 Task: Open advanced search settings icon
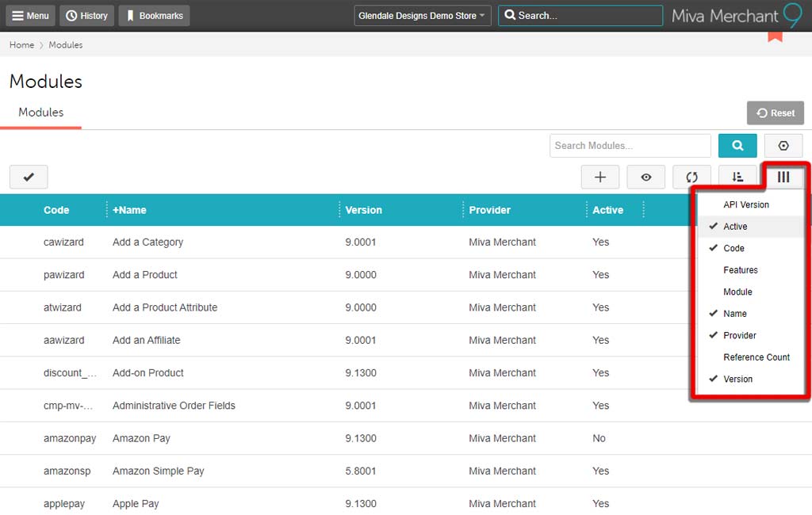(783, 146)
